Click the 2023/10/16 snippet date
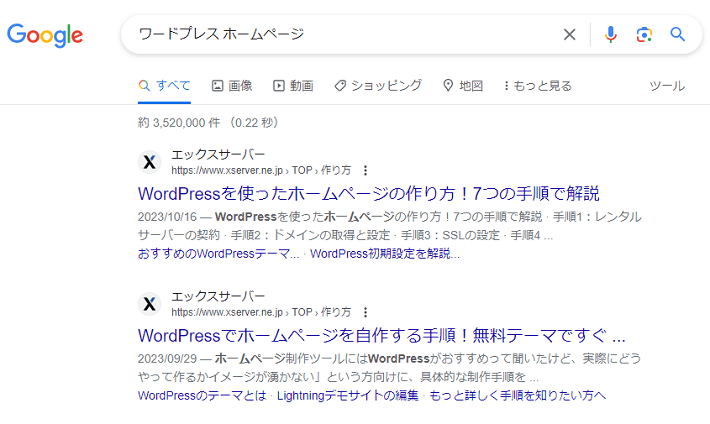710x424 pixels. [x=168, y=217]
